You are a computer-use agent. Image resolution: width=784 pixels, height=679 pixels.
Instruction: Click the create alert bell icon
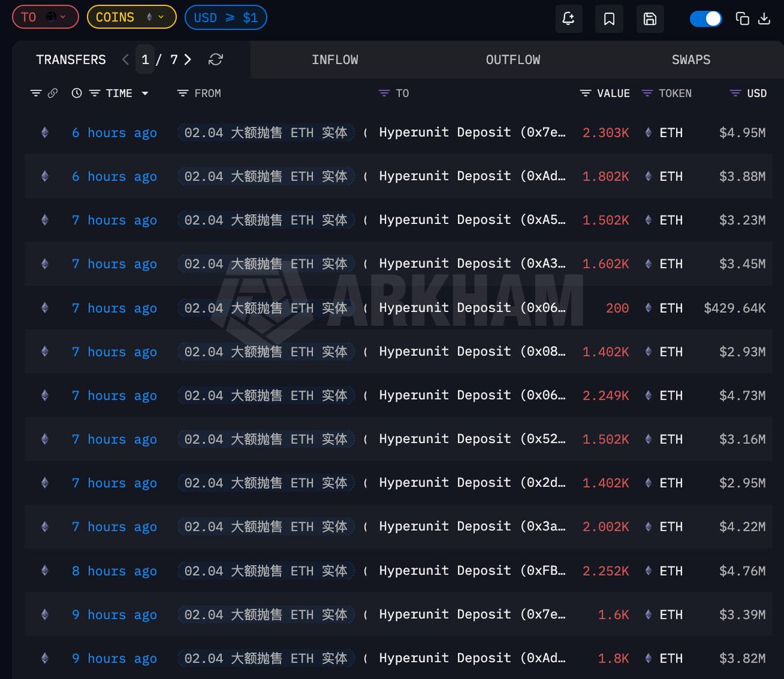pyautogui.click(x=568, y=19)
